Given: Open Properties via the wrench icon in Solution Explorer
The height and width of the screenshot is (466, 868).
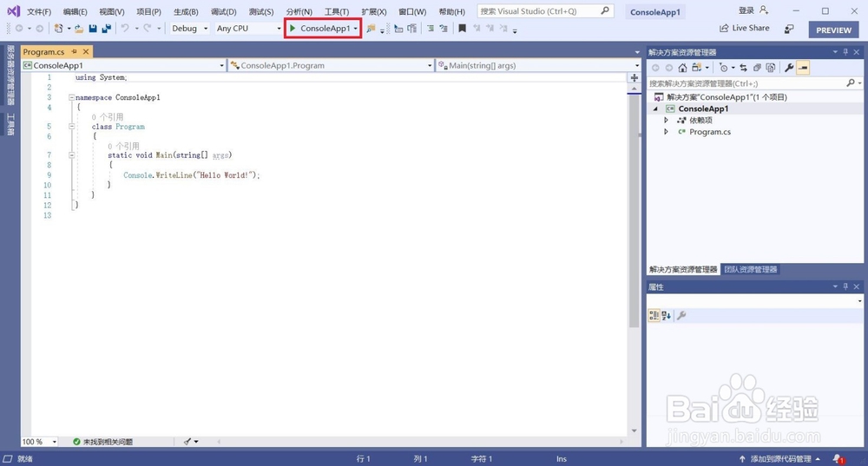Looking at the screenshot, I should (789, 68).
